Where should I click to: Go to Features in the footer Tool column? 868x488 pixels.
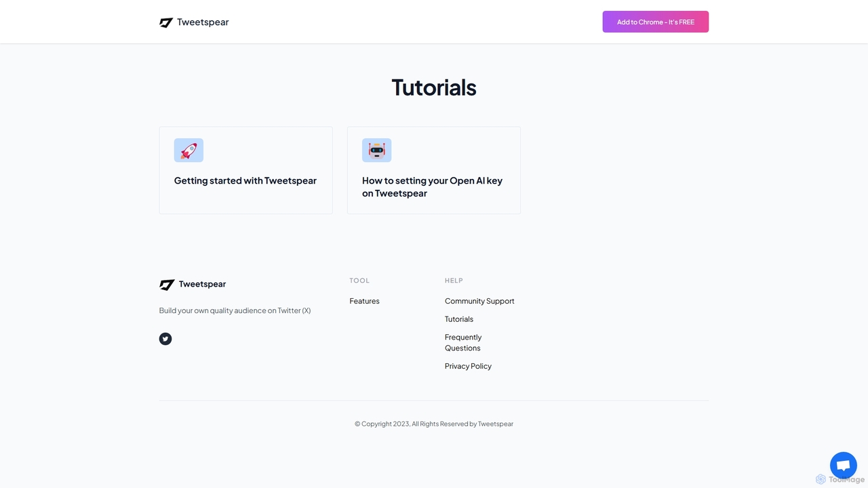point(364,301)
